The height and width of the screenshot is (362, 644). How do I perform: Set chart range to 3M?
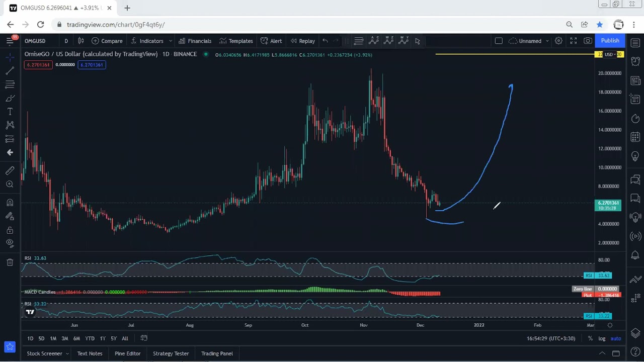click(x=65, y=338)
